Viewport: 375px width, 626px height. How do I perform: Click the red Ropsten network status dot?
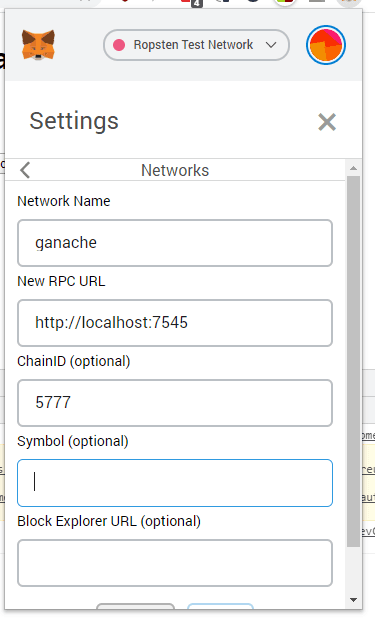119,45
